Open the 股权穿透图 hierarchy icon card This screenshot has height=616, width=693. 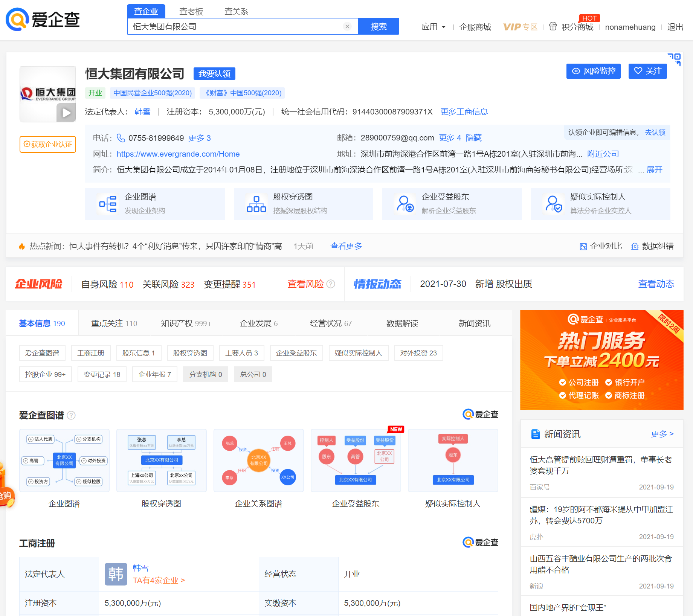(303, 204)
